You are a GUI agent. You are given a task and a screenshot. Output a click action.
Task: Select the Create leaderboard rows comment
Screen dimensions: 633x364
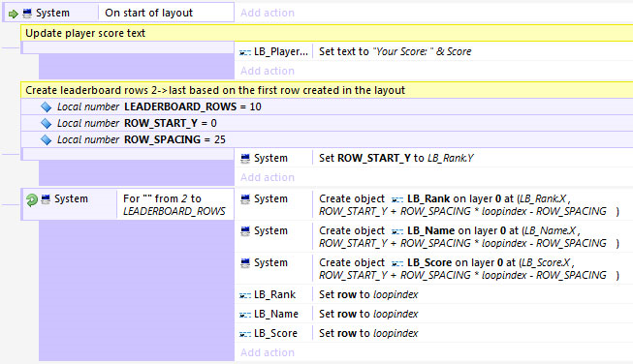327,90
